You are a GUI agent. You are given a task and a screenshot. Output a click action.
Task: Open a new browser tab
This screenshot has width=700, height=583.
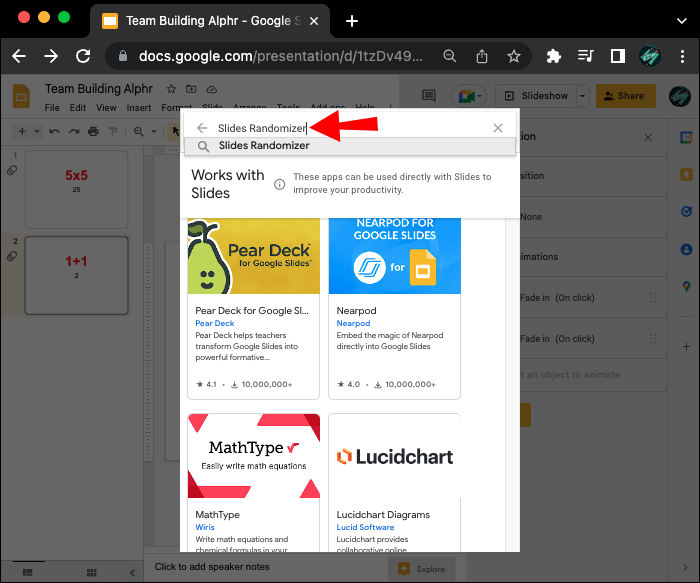click(352, 21)
